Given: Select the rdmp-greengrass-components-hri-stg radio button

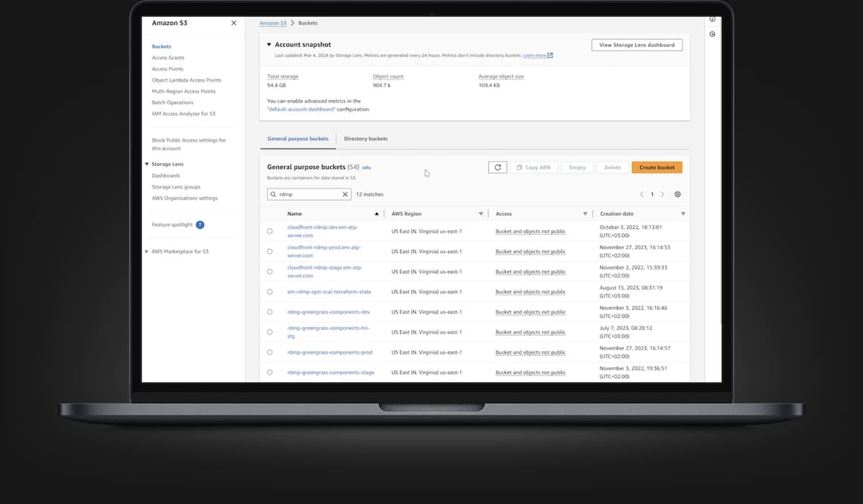Looking at the screenshot, I should pos(270,331).
